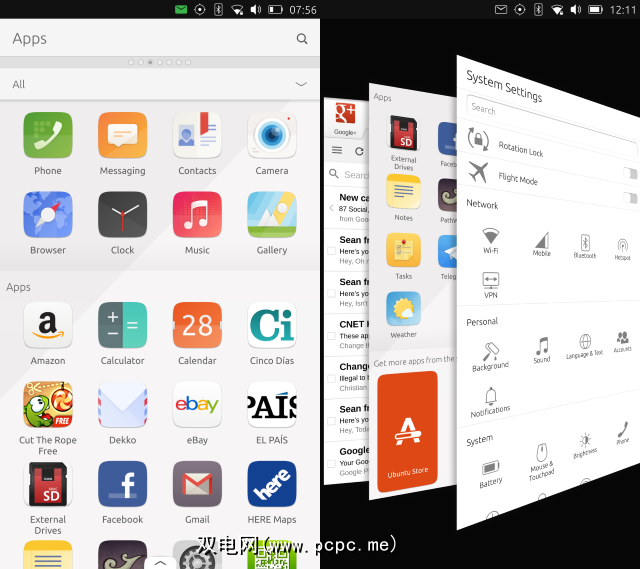Click the time 12:11 in the status bar
Viewport: 640px width, 569px height.
click(x=623, y=9)
